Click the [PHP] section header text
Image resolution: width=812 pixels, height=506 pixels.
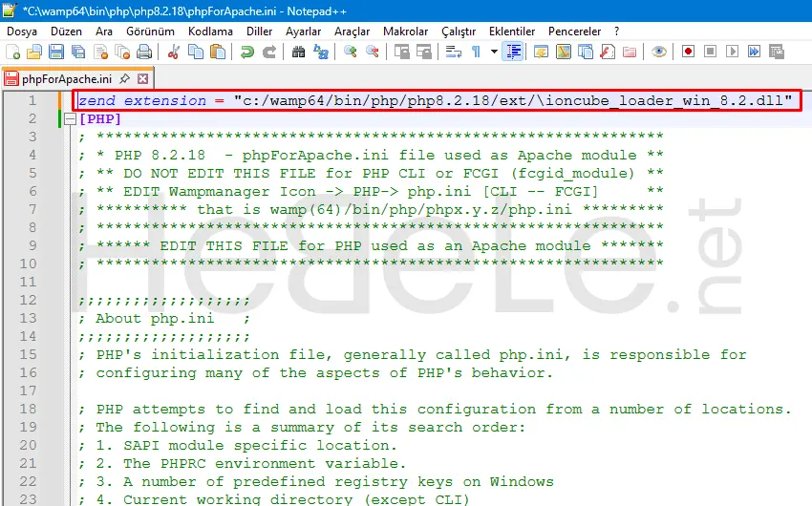pos(100,119)
